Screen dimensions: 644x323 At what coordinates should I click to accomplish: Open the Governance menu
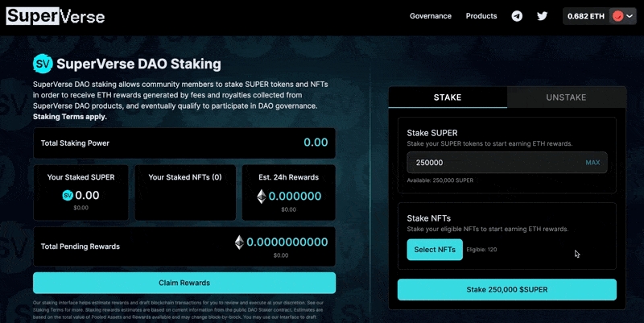[x=431, y=16]
